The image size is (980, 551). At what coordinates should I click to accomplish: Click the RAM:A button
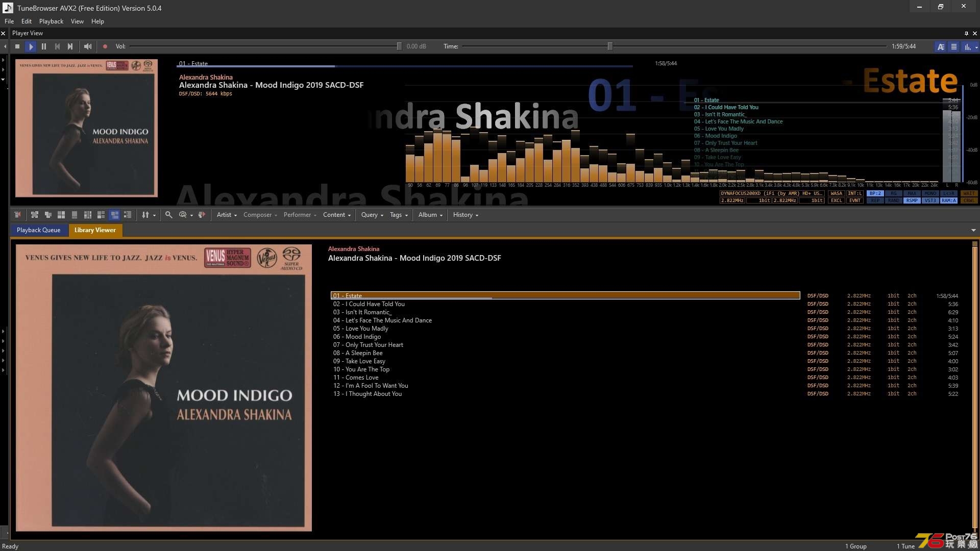[949, 201]
